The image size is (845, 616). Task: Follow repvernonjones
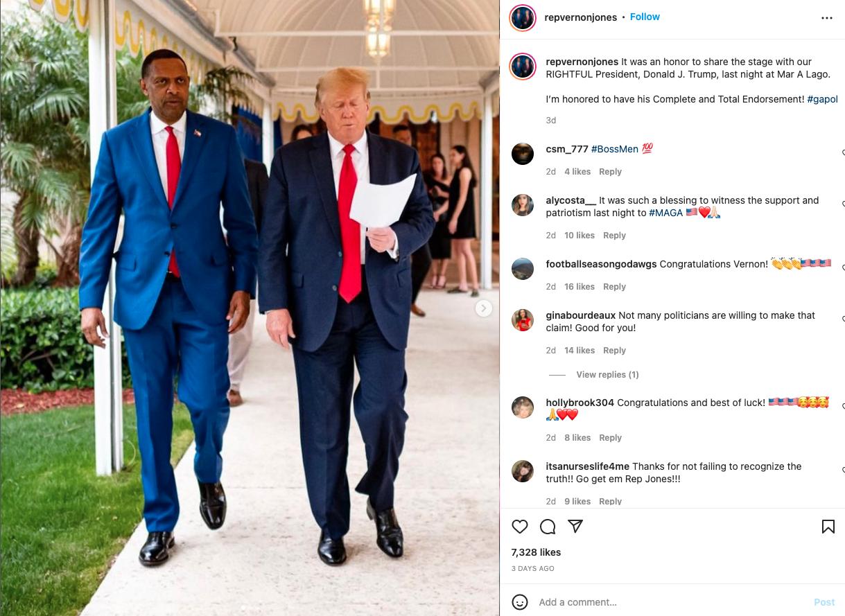pyautogui.click(x=645, y=17)
